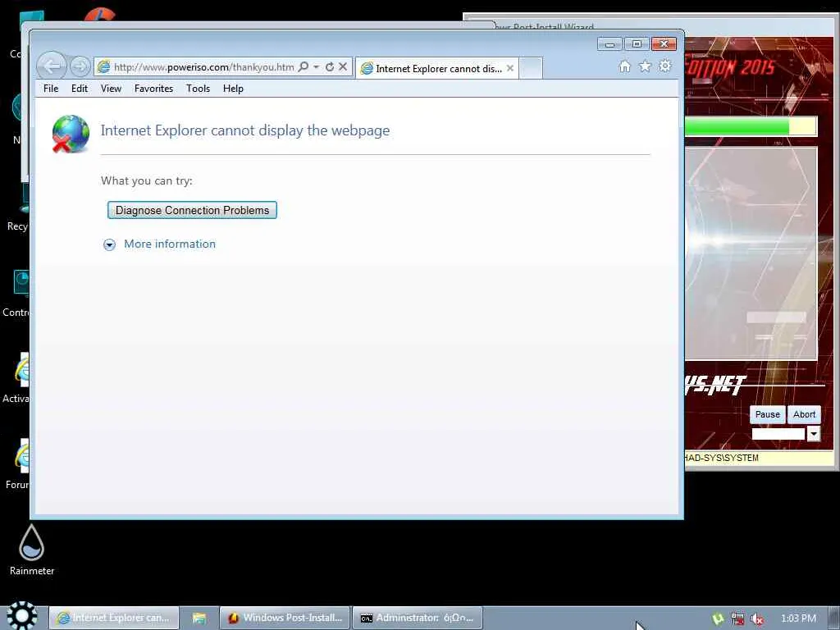This screenshot has height=630, width=840.
Task: Abort the Post-Install Wizard
Action: pos(804,414)
